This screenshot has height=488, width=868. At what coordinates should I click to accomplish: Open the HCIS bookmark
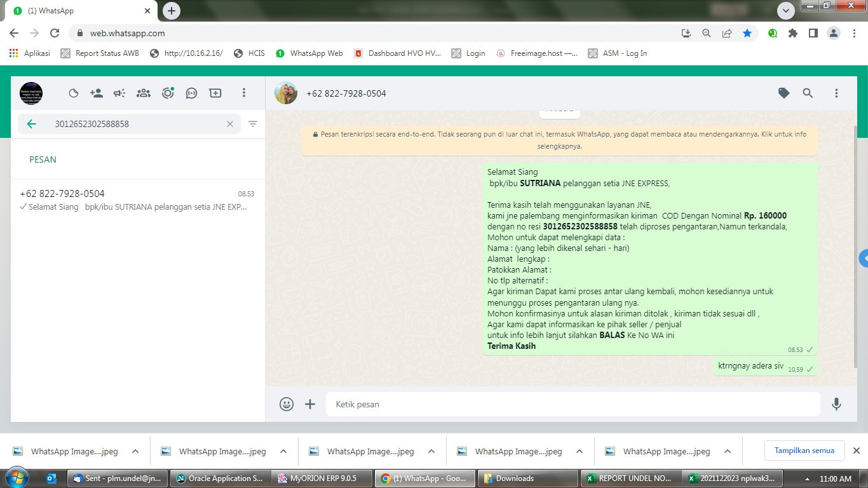tap(249, 53)
